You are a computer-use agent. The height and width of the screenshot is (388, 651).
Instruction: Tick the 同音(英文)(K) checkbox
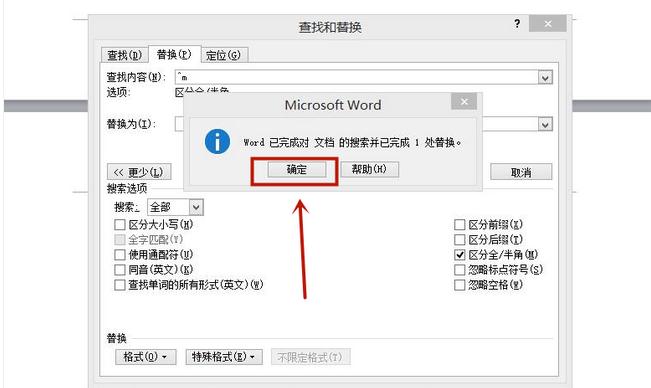pyautogui.click(x=120, y=270)
